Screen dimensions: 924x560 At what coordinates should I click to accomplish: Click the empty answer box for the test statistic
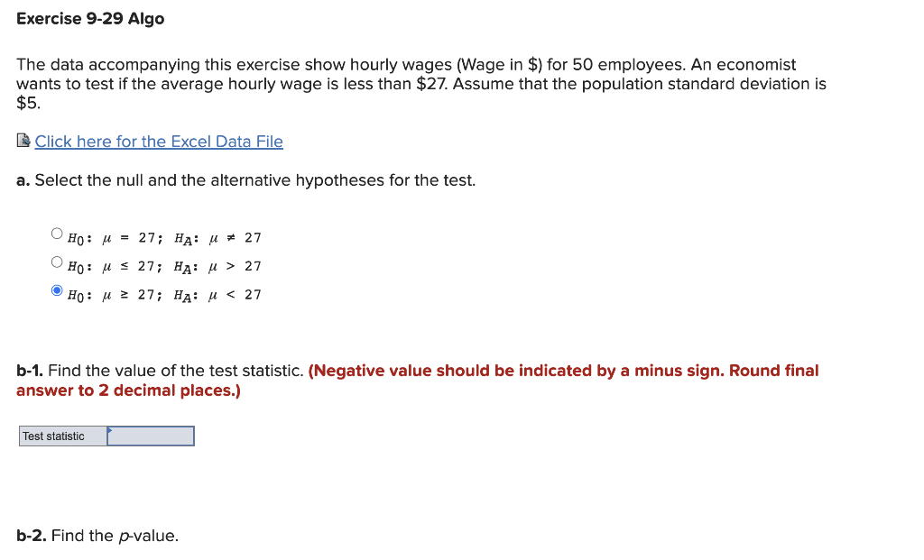tap(149, 436)
